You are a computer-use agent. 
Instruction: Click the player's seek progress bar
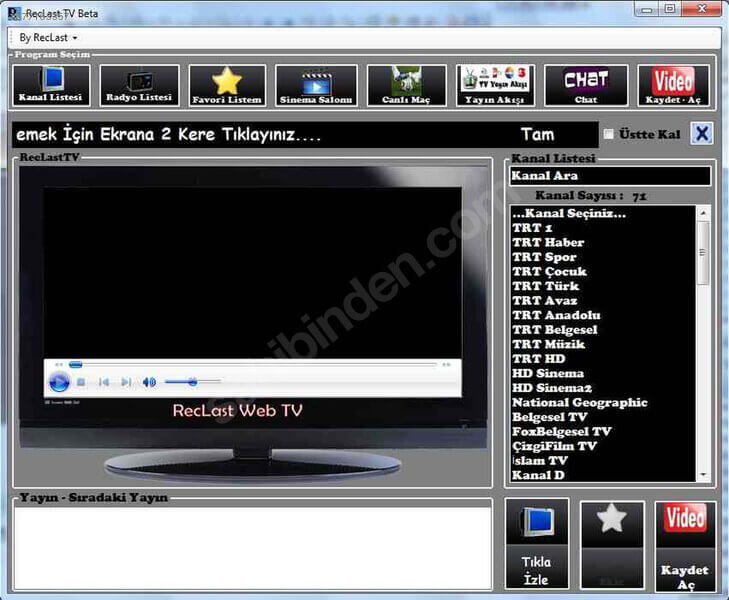253,365
